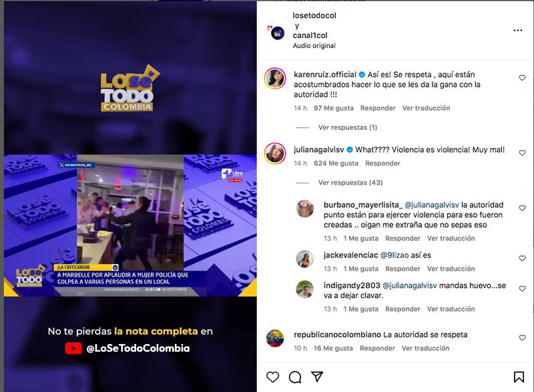Open losetodocol account name
This screenshot has height=392, width=534.
point(314,15)
